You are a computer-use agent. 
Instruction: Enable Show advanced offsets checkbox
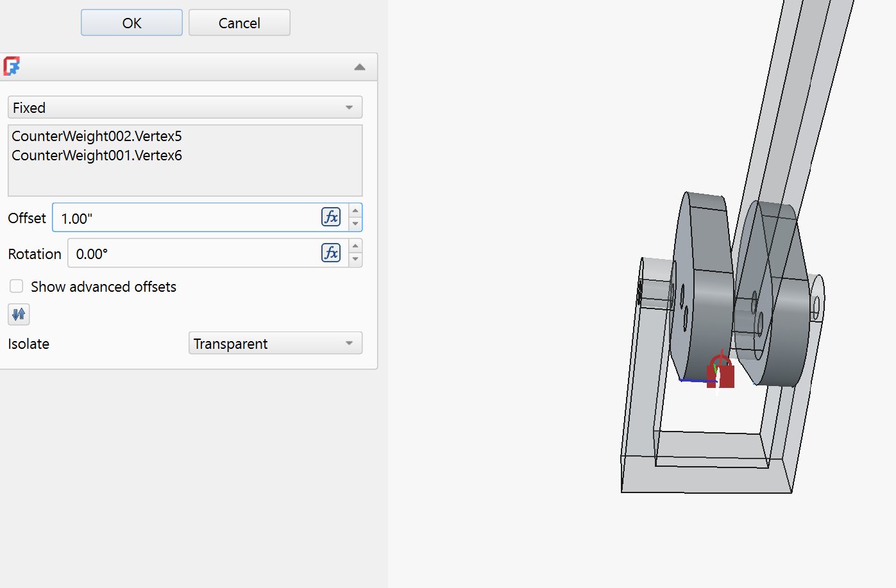(17, 286)
